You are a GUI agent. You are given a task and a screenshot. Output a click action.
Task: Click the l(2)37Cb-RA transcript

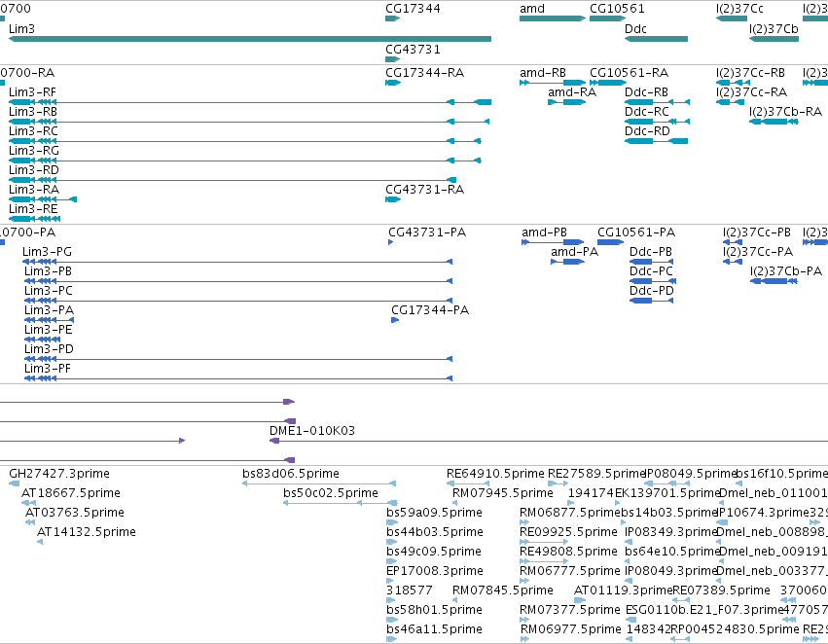click(x=774, y=122)
